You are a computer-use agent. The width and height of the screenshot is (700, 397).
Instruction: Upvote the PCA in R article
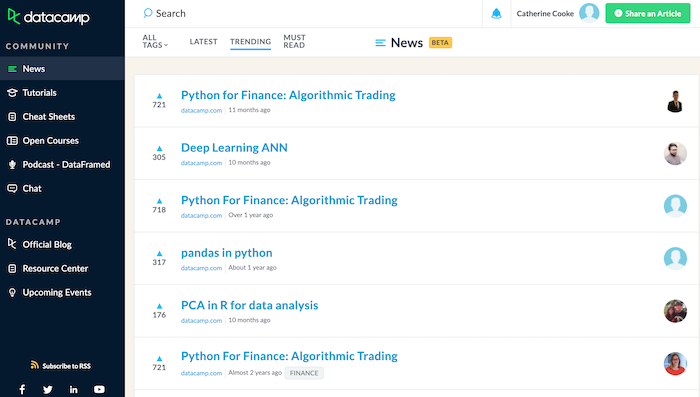159,306
